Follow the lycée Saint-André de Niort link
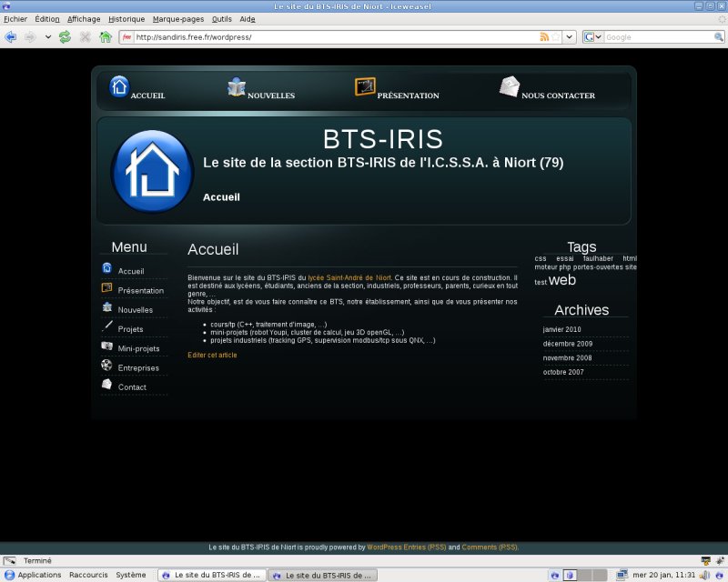 (x=349, y=277)
